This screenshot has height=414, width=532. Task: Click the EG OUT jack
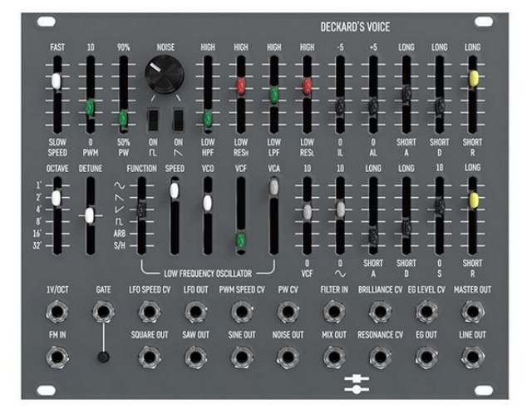[x=426, y=357]
